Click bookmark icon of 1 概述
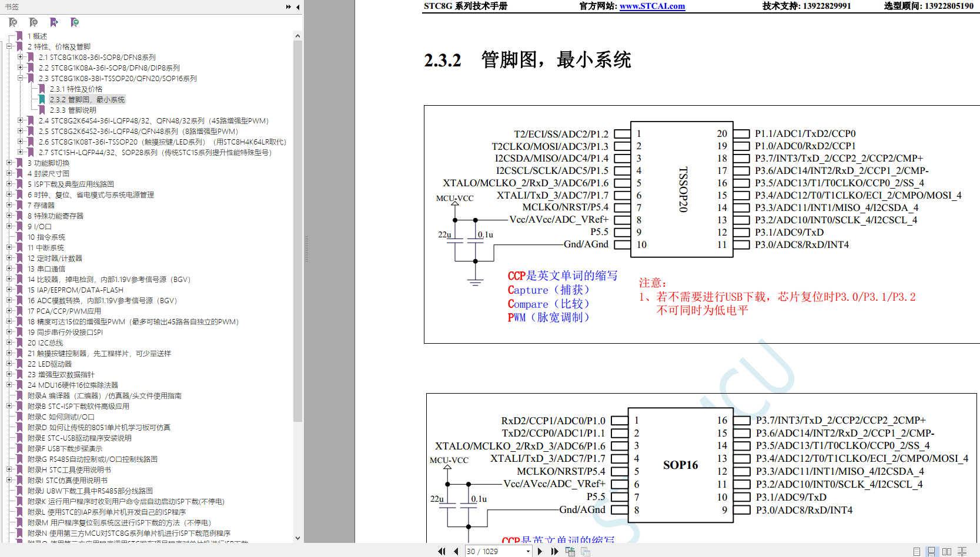This screenshot has height=557, width=980. [x=19, y=36]
